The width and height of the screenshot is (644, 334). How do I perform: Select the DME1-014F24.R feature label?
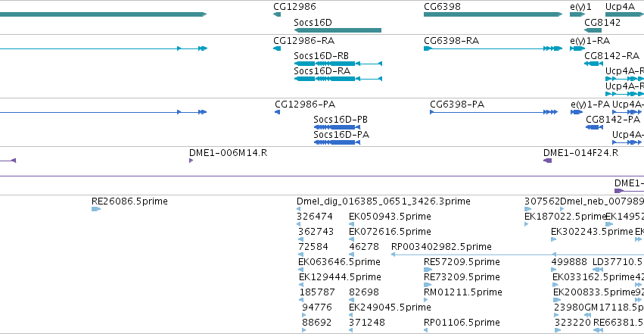pyautogui.click(x=580, y=153)
